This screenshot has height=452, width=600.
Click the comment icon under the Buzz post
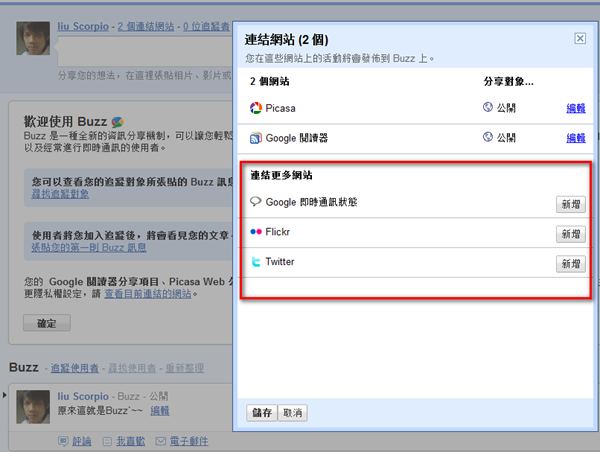[x=63, y=441]
